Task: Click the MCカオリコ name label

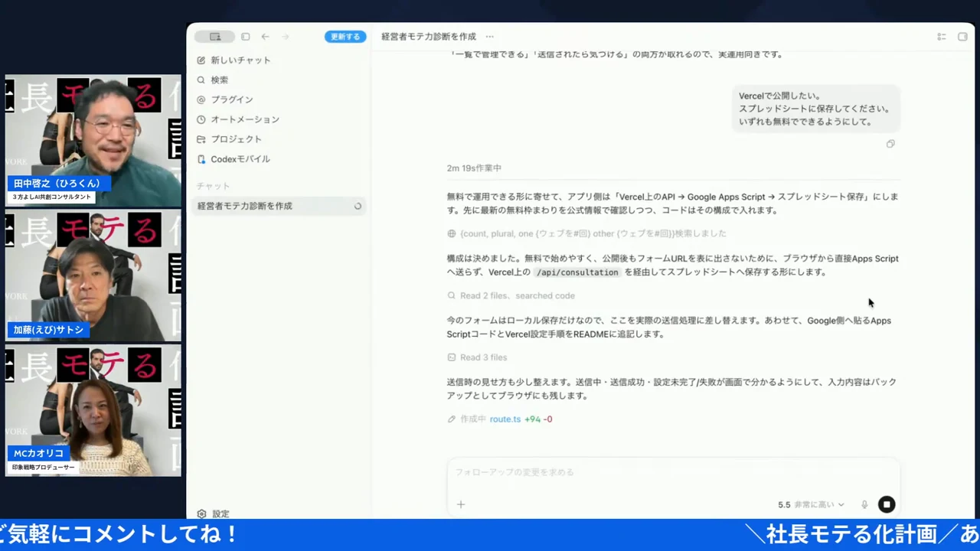Action: (38, 453)
